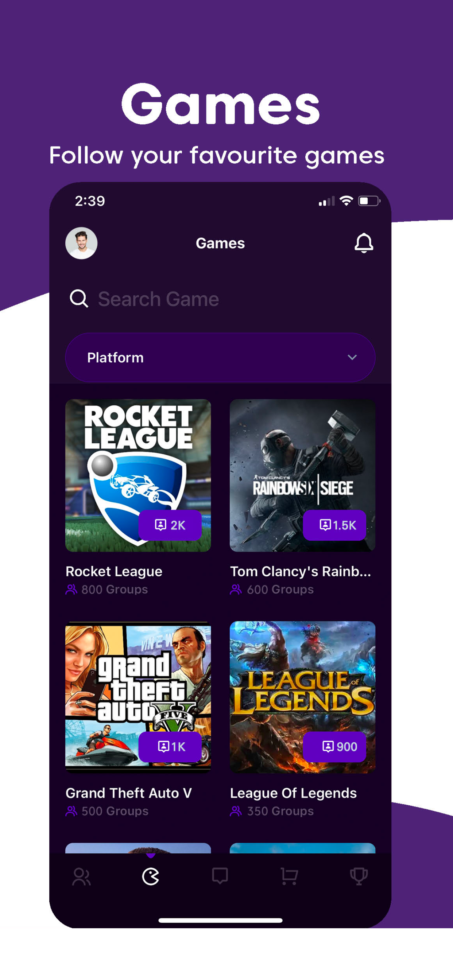453x980 pixels.
Task: View 800 Groups for Rocket League
Action: pyautogui.click(x=107, y=589)
